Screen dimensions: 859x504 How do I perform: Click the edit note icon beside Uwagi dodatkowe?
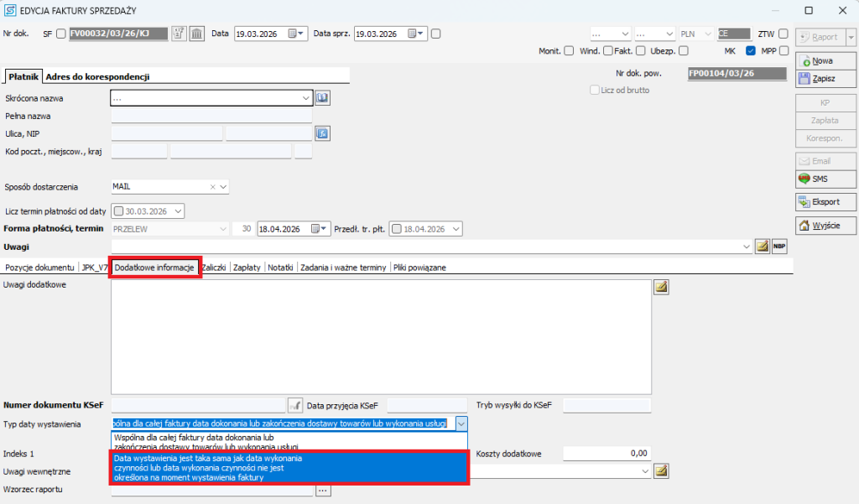[661, 288]
